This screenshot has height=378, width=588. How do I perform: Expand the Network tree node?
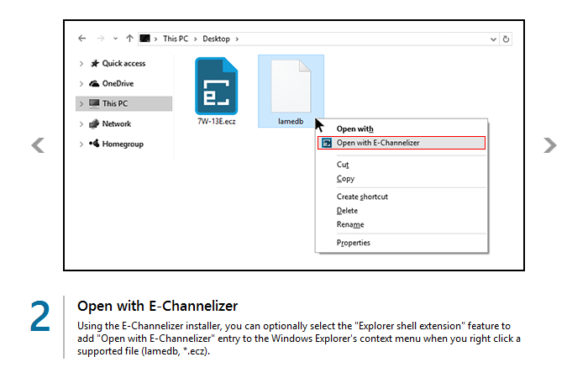pyautogui.click(x=81, y=124)
